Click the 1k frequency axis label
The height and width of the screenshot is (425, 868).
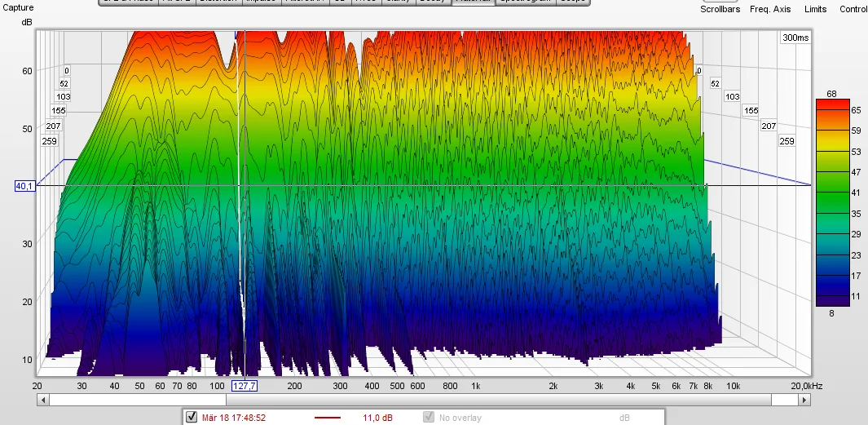(475, 386)
